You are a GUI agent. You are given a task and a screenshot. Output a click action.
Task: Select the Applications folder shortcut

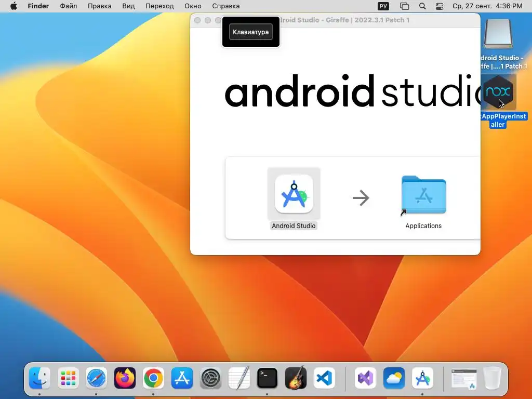click(423, 195)
